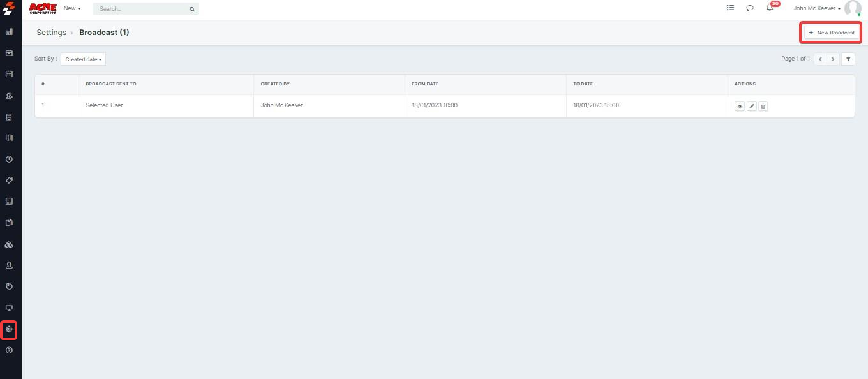The height and width of the screenshot is (379, 868).
Task: Open the list view icon in top bar
Action: pyautogui.click(x=730, y=8)
